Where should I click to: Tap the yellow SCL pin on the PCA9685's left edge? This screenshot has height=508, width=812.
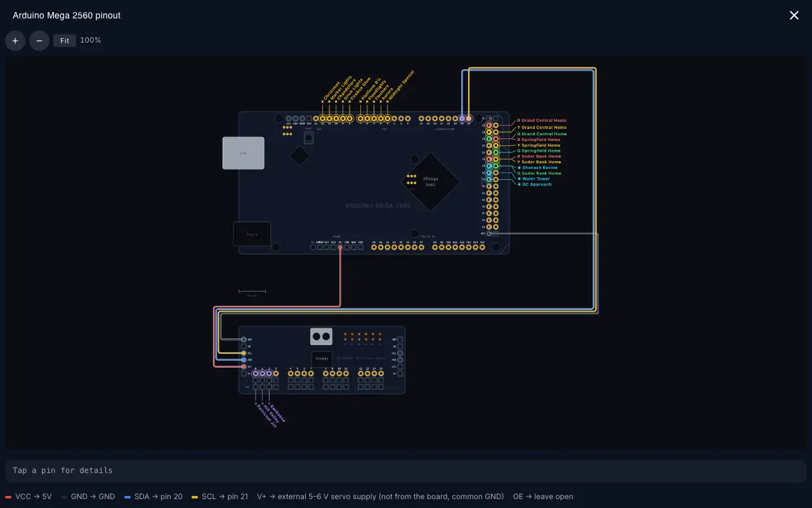click(244, 353)
